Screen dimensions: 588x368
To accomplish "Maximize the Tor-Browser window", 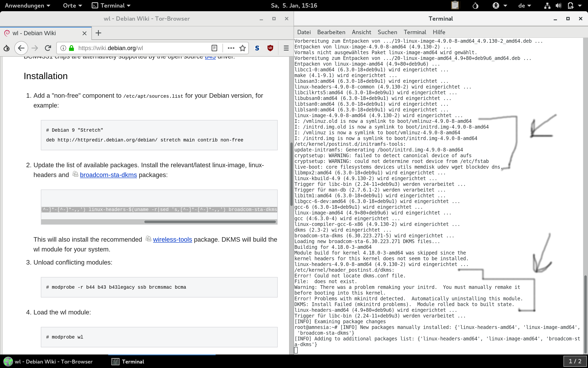I will coord(274,19).
